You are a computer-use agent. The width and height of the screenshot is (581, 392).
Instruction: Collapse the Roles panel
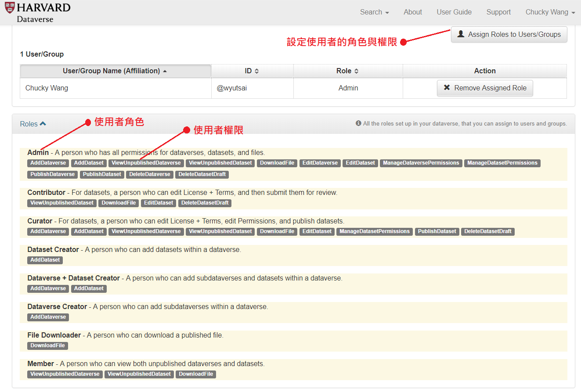tap(33, 124)
